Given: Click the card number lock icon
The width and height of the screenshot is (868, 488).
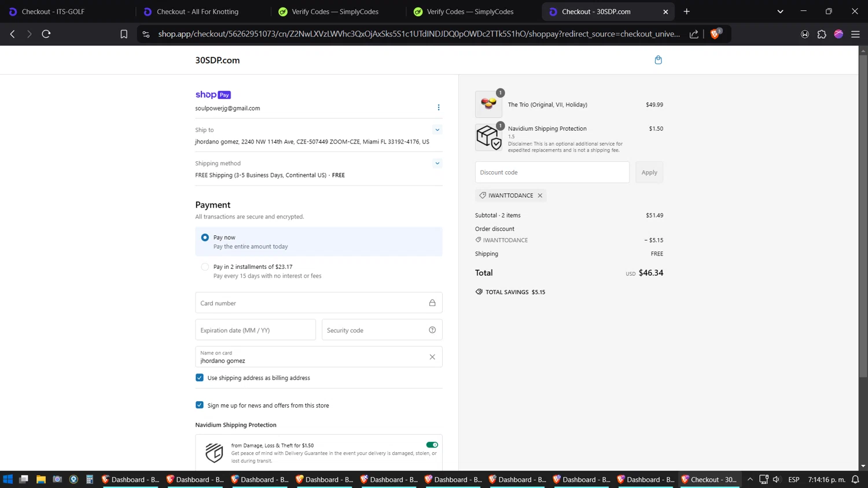Looking at the screenshot, I should pyautogui.click(x=432, y=303).
